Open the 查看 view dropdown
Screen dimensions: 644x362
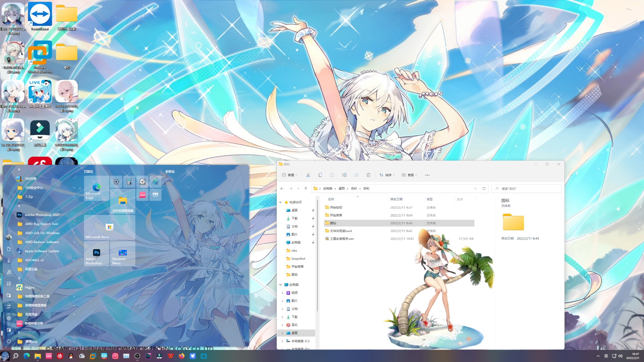click(410, 175)
